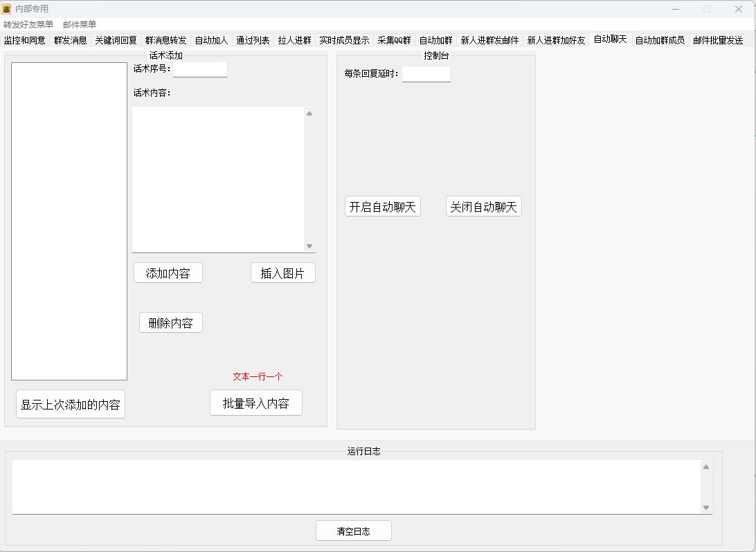Clear the log with 清空日志
Viewport: 756px width, 552px height.
(x=353, y=531)
